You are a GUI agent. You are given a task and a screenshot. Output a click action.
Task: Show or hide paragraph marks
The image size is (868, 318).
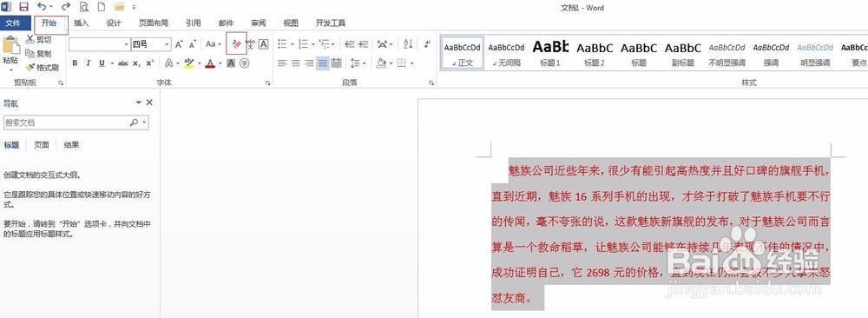click(x=427, y=43)
